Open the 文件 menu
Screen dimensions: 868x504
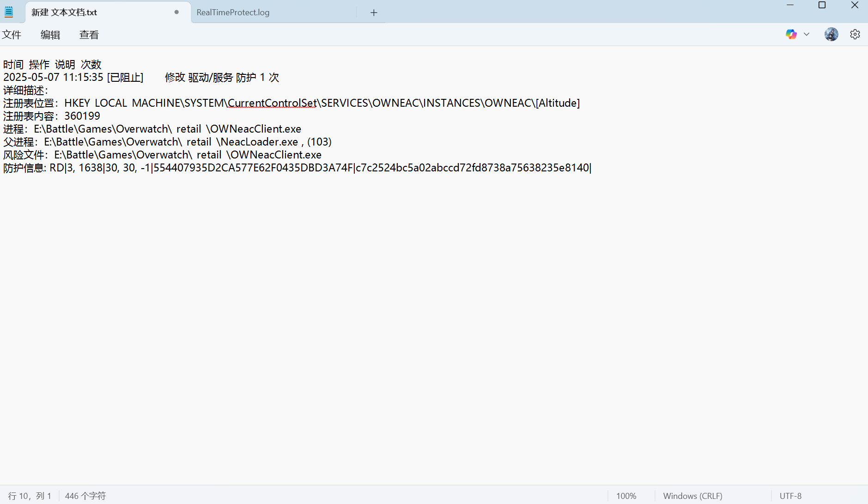12,35
